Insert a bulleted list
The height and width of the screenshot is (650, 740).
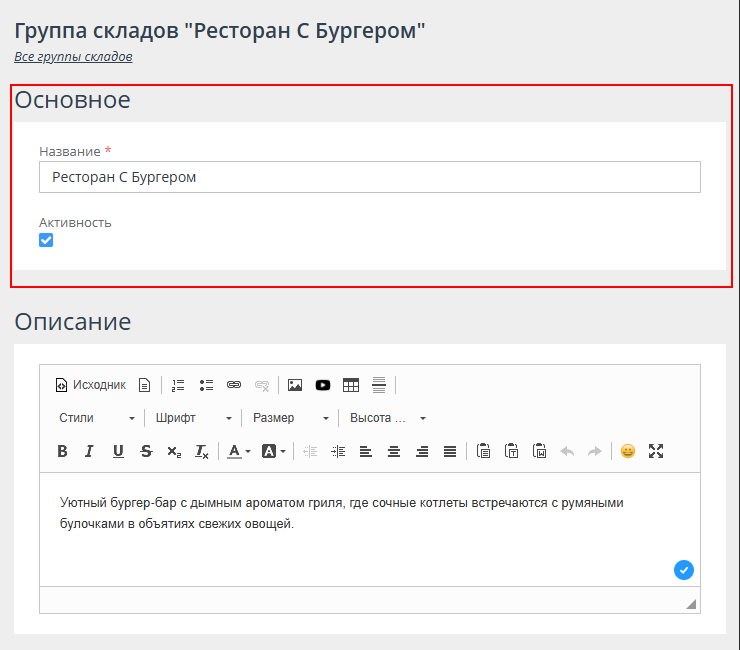[x=206, y=385]
